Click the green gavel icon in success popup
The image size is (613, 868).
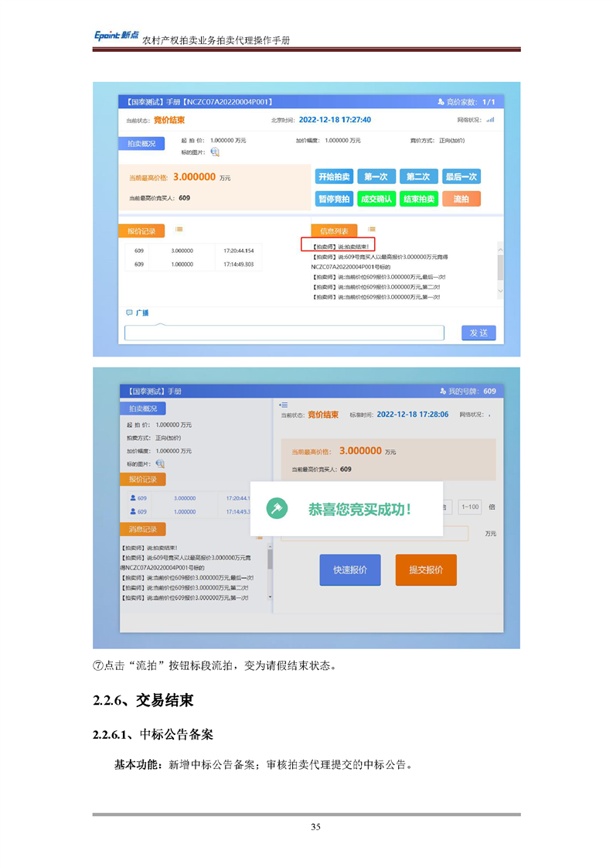[277, 508]
